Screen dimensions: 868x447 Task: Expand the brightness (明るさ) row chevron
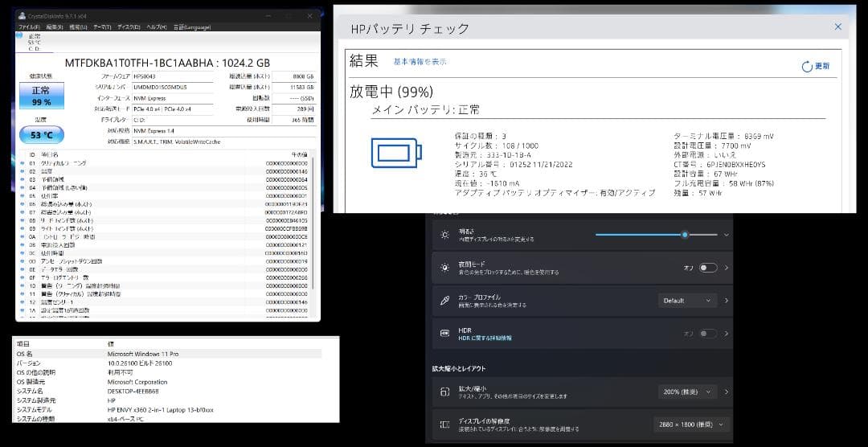tap(727, 235)
